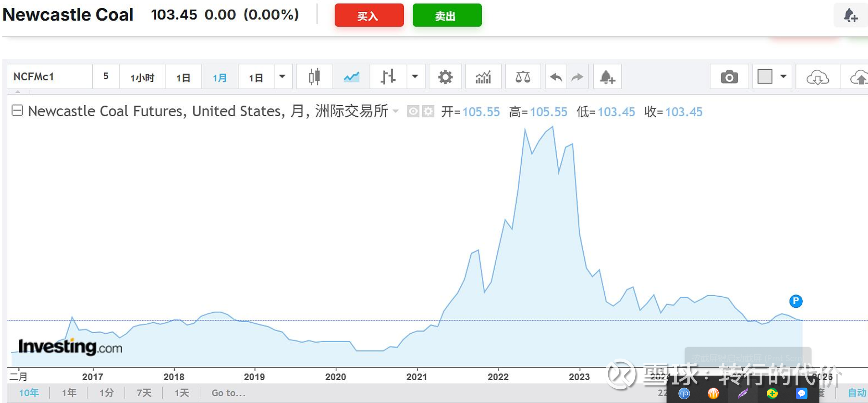This screenshot has width=868, height=403.
Task: Open the indicators icon
Action: tap(483, 77)
